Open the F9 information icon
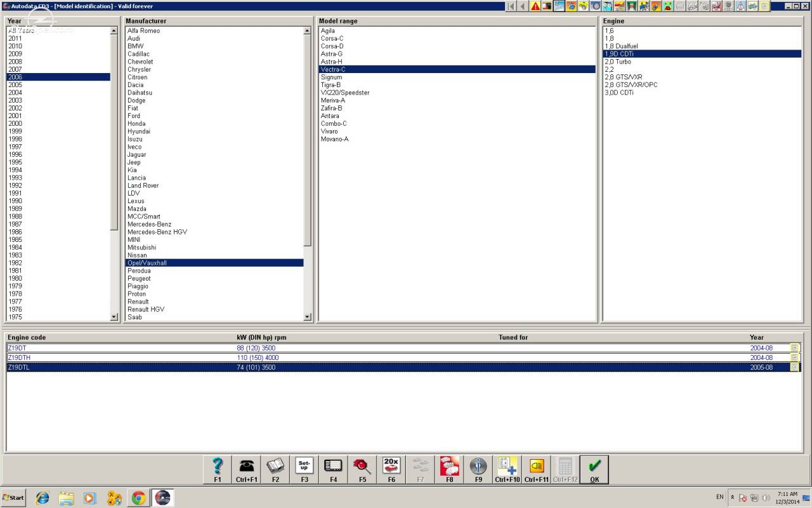812x508 pixels. pos(478,469)
